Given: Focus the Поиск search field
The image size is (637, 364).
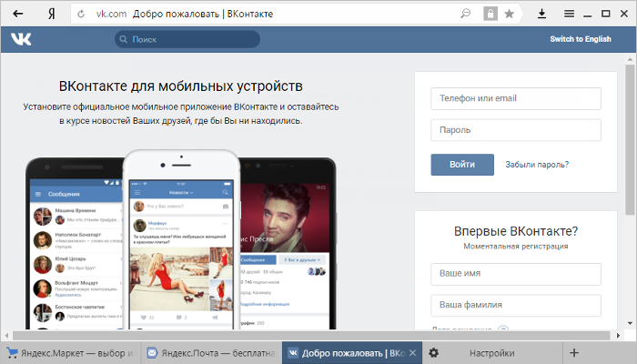Looking at the screenshot, I should (x=187, y=39).
